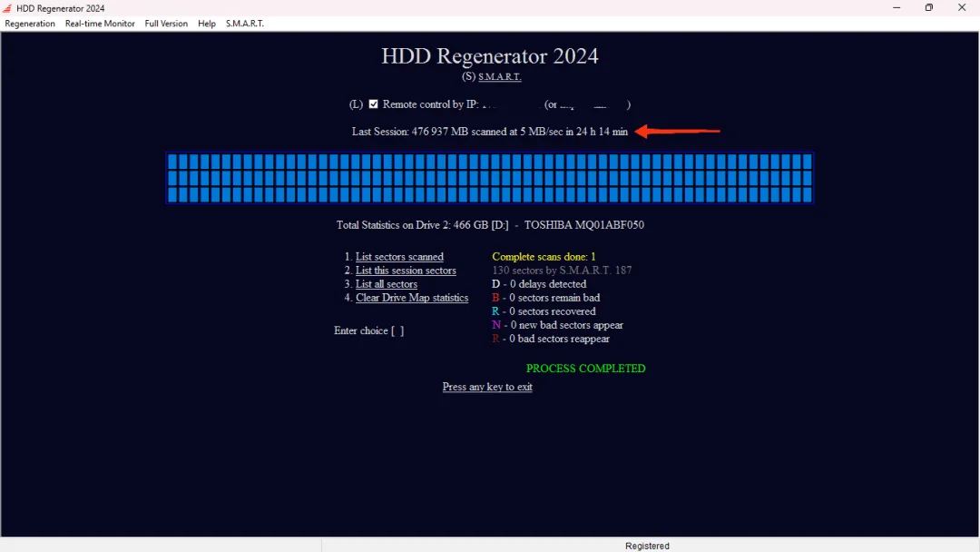Open the Help menu
The image size is (980, 552).
(207, 24)
